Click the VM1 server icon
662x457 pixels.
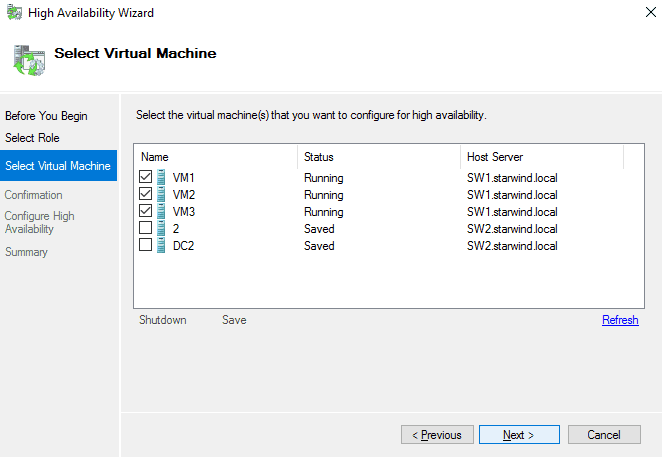(x=161, y=178)
